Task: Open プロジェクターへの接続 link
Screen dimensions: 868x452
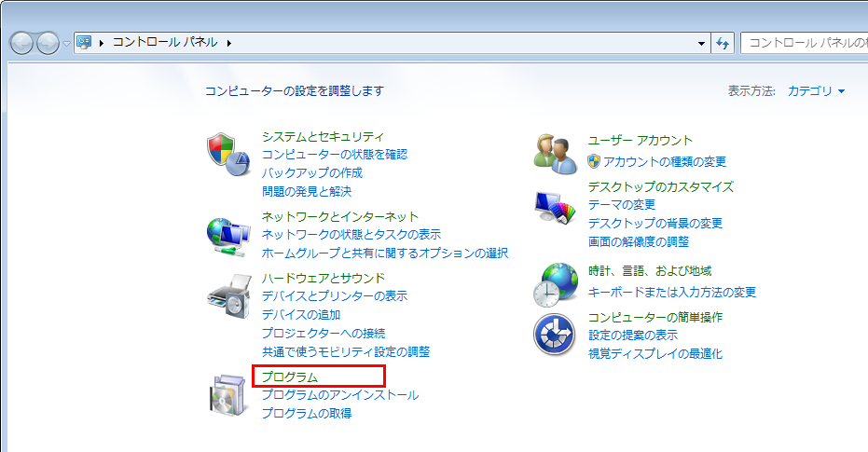Action: 324,333
